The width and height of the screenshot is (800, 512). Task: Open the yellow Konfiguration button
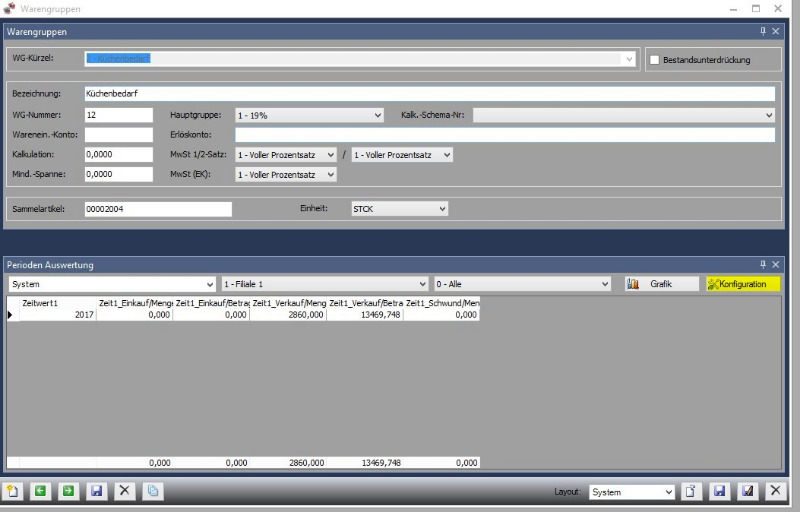coord(742,284)
